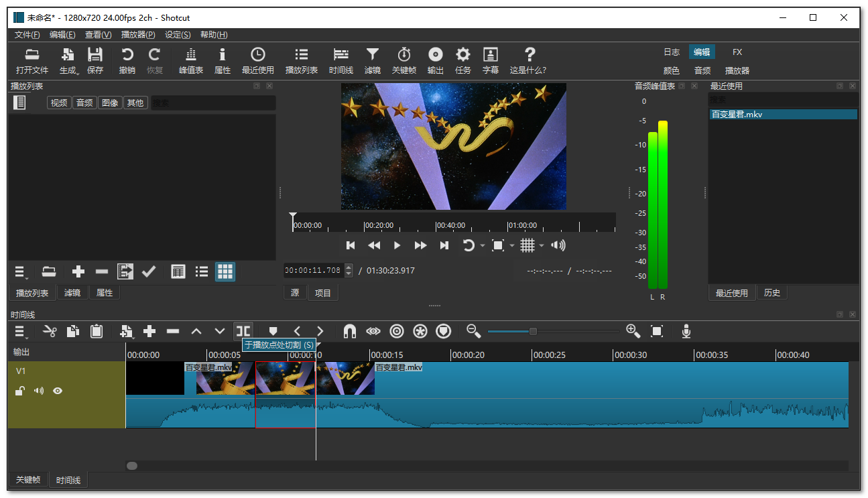Select the 颜色 layout button
The width and height of the screenshot is (868, 498).
click(672, 70)
